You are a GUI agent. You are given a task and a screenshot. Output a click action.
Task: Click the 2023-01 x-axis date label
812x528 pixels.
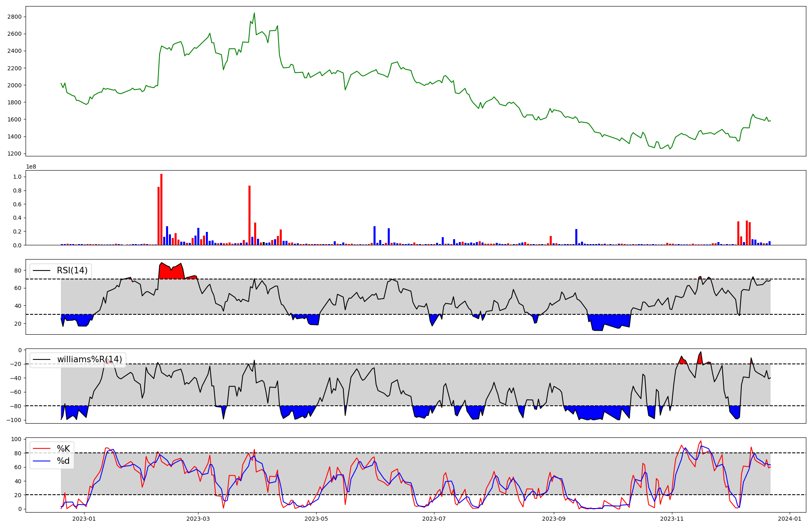84,519
